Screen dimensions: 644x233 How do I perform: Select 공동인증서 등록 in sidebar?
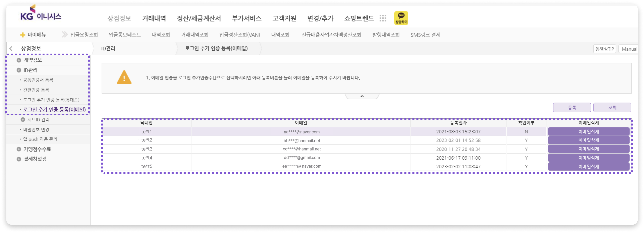coord(38,80)
